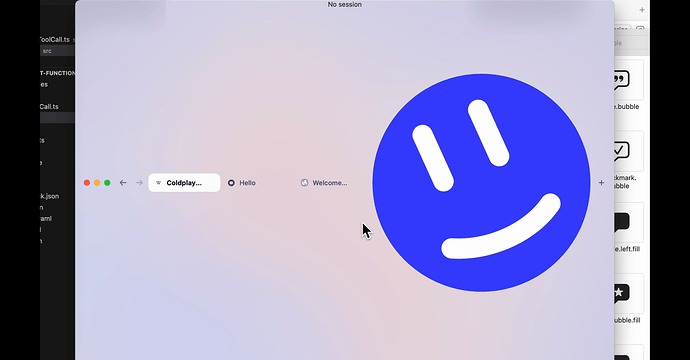Open the k.json file in sidebar
Screen dimensions: 690x360
click(x=49, y=196)
